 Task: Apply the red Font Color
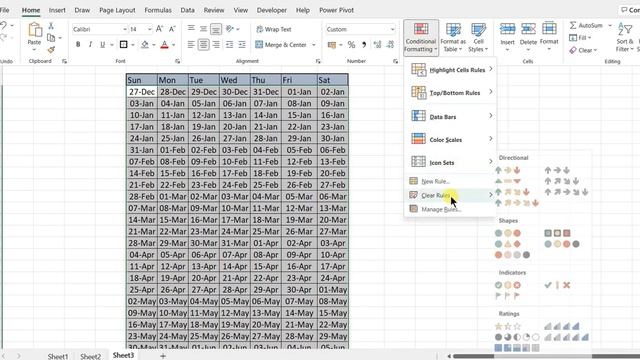tap(164, 45)
